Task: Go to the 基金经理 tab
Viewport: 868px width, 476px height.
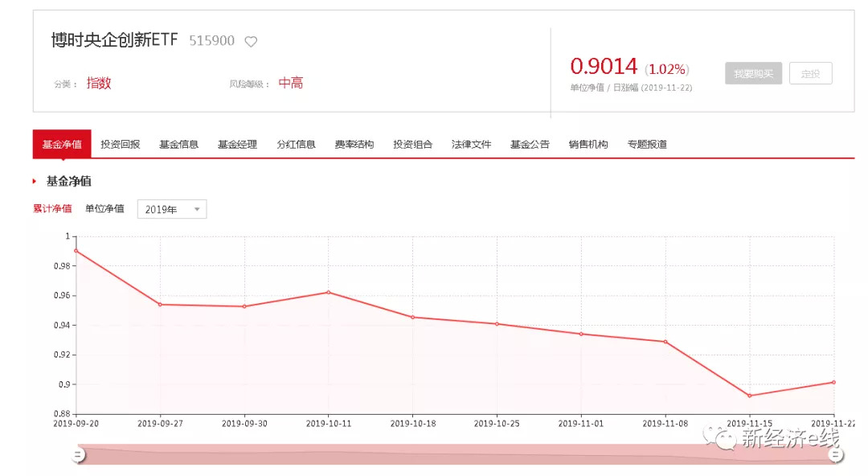Action: tap(237, 144)
